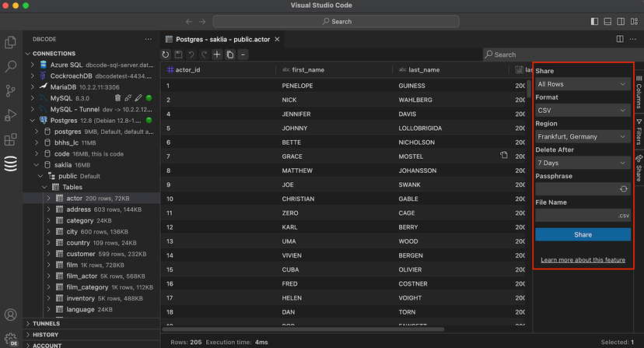Delete the MySQL 8.3.0 connection trash icon
This screenshot has width=644, height=348.
(118, 98)
